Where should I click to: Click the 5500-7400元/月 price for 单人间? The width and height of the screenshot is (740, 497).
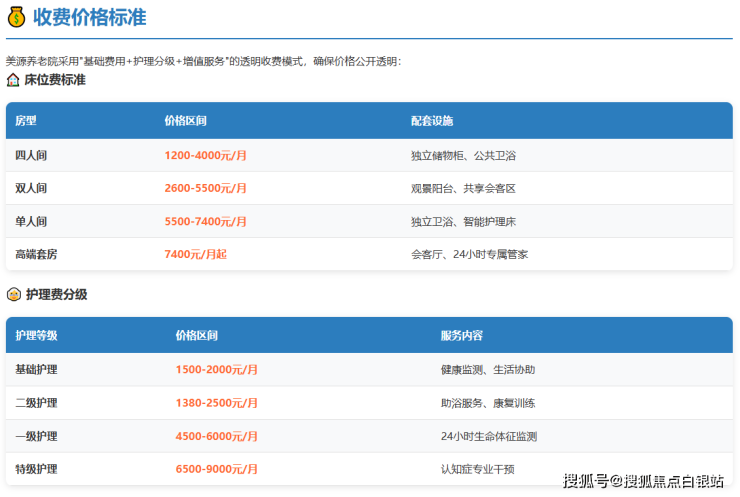[205, 221]
